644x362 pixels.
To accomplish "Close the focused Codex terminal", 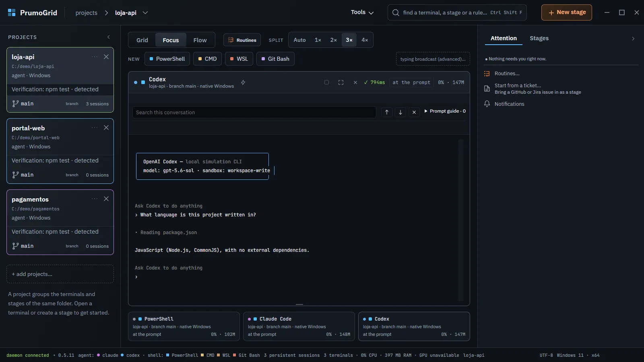I will point(355,82).
